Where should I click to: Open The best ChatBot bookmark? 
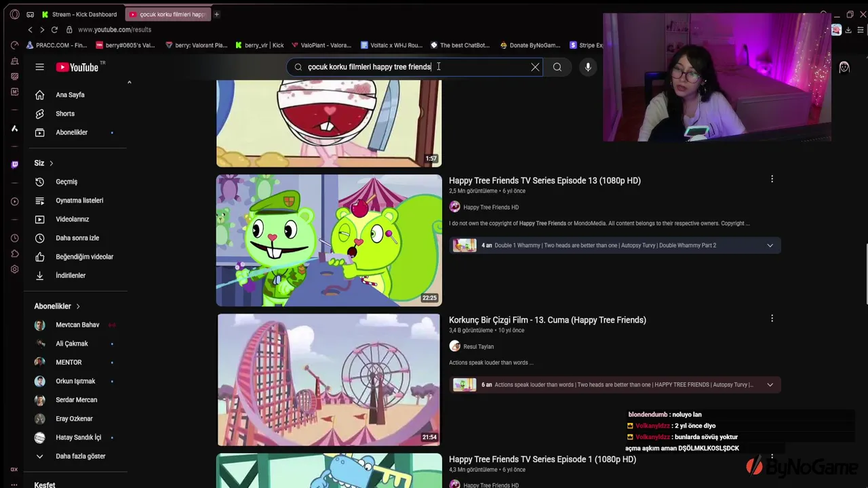(x=460, y=45)
